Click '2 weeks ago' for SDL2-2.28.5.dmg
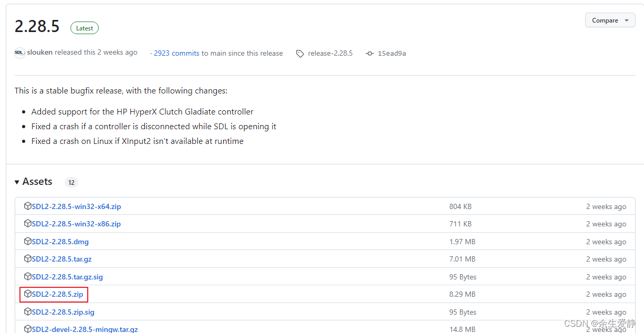644x333 pixels. coord(606,242)
